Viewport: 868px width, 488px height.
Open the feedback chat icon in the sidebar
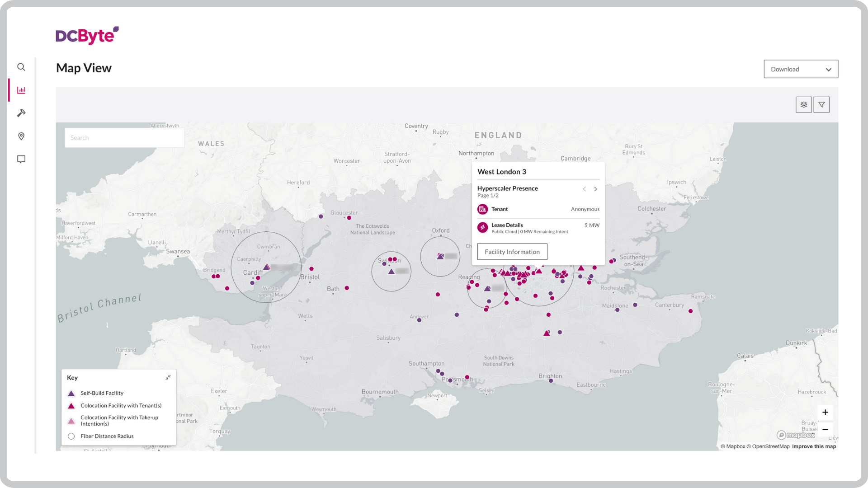click(x=21, y=159)
